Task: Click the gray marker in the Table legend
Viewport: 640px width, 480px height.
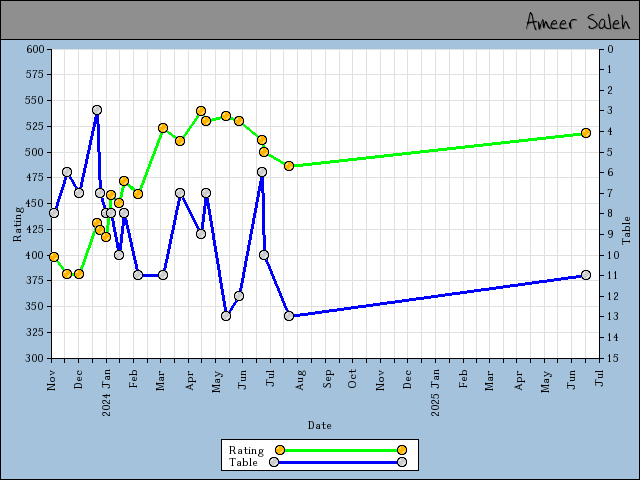Action: click(274, 462)
